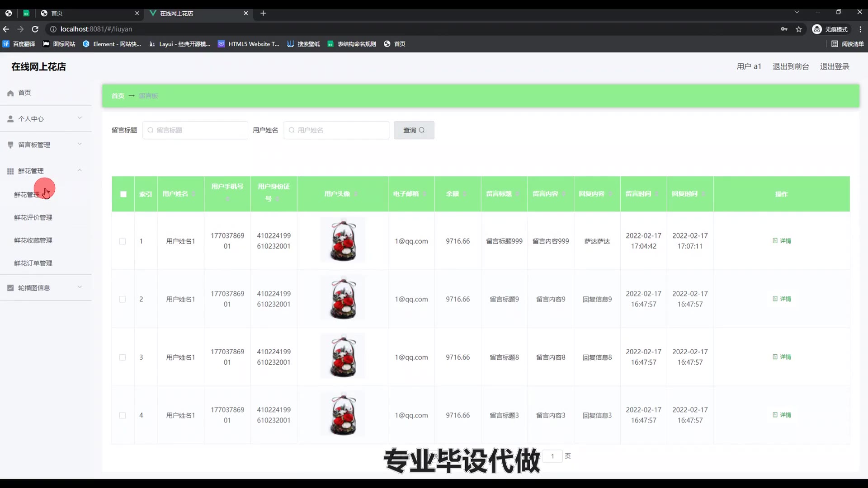Viewport: 868px width, 488px height.
Task: Click the browser back arrow
Action: point(6,29)
